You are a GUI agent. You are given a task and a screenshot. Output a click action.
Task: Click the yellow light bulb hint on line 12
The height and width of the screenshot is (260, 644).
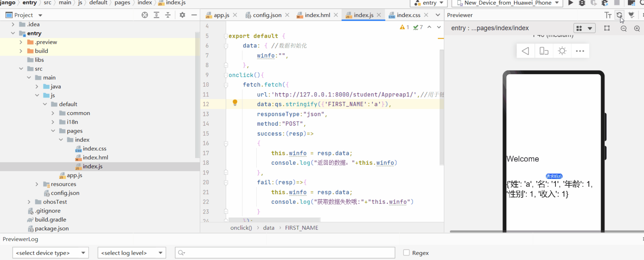(x=235, y=103)
